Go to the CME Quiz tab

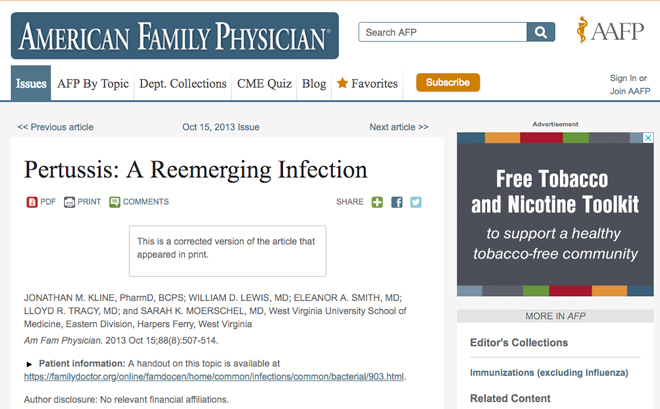[264, 84]
